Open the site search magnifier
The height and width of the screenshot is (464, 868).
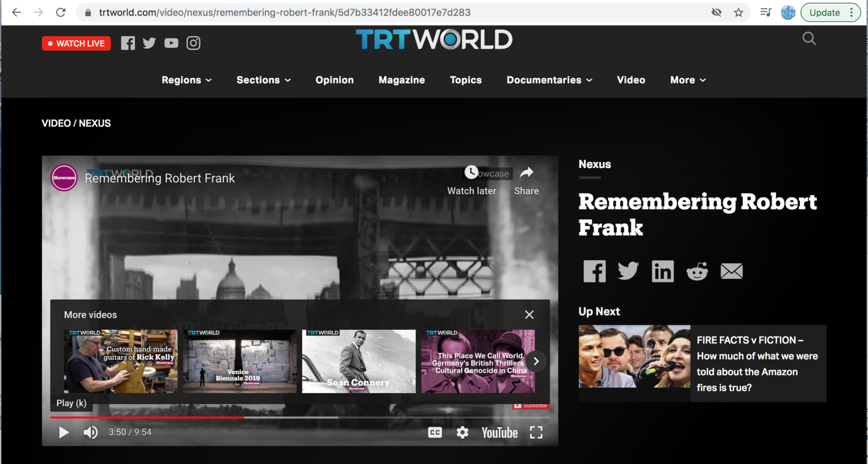(809, 38)
